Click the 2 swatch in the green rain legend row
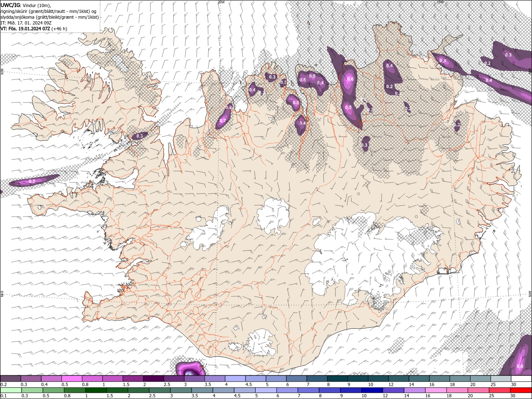Image resolution: width=532 pixels, height=399 pixels. (138, 390)
